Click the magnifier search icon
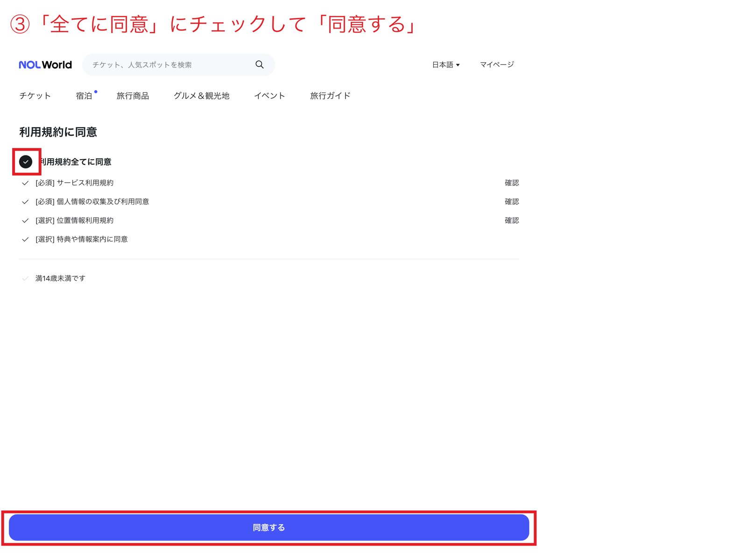 (x=260, y=64)
